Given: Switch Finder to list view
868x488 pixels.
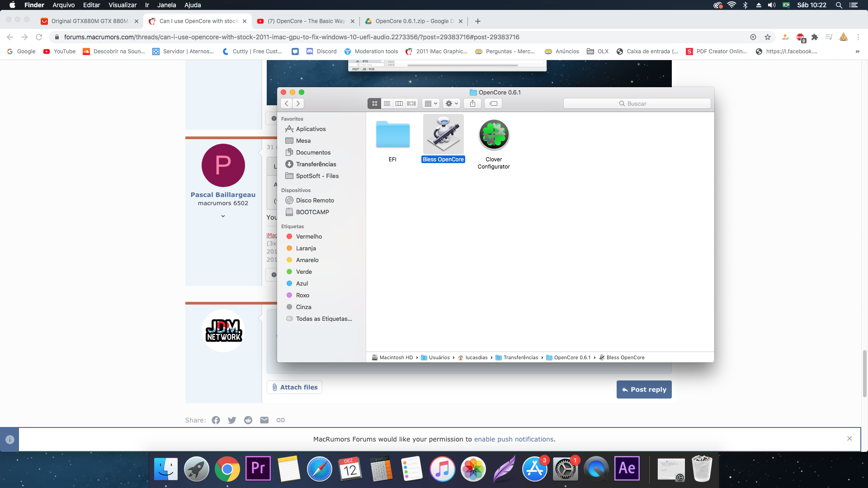Looking at the screenshot, I should pyautogui.click(x=387, y=103).
